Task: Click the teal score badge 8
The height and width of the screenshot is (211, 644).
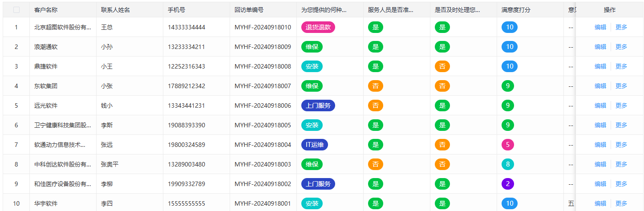Action: point(508,164)
